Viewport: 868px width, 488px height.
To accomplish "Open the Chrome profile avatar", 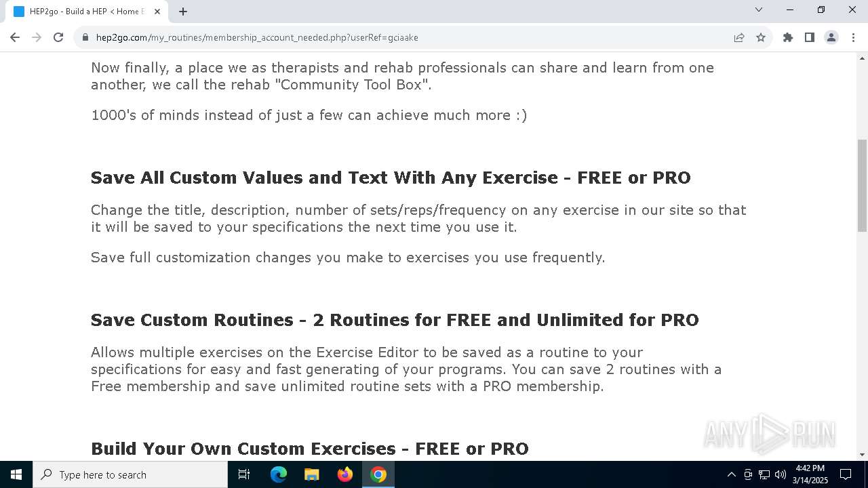I will coord(831,37).
